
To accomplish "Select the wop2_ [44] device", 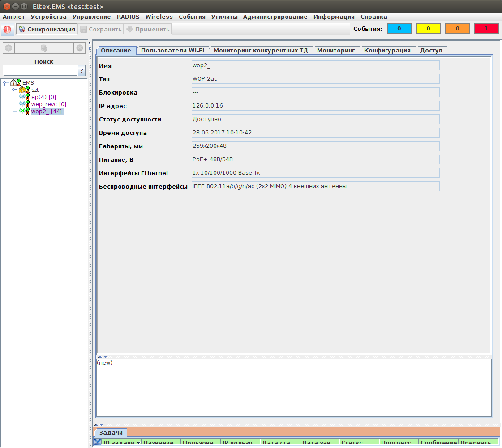I will (x=47, y=112).
